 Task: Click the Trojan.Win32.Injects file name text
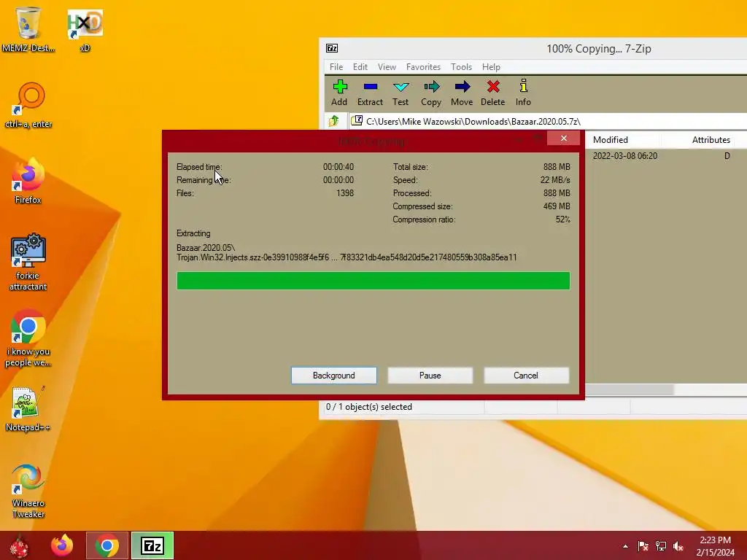click(x=347, y=257)
